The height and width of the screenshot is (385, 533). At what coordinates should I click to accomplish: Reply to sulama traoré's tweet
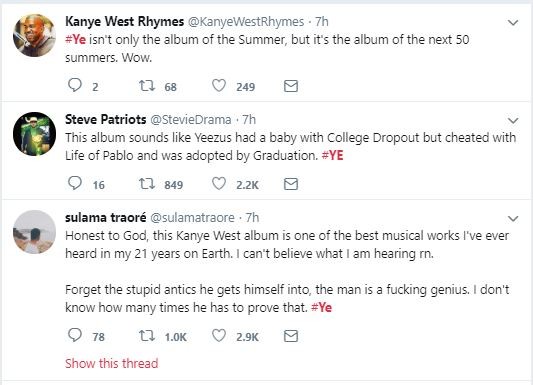coord(75,335)
